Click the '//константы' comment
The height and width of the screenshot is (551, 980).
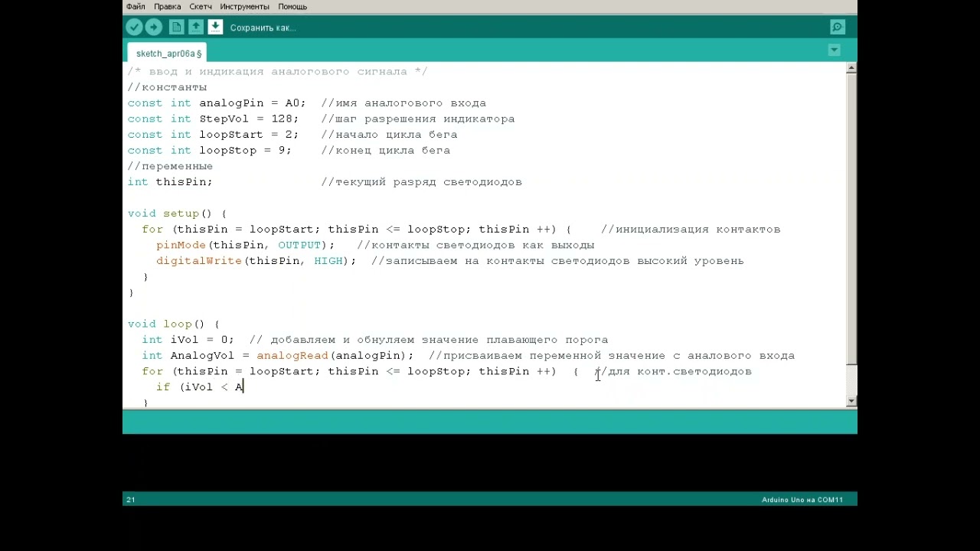[167, 87]
